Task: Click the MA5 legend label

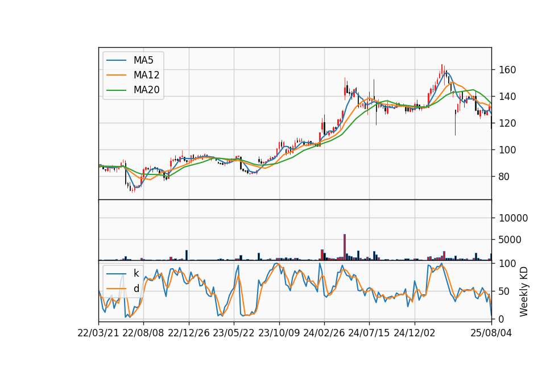Action: coord(143,60)
